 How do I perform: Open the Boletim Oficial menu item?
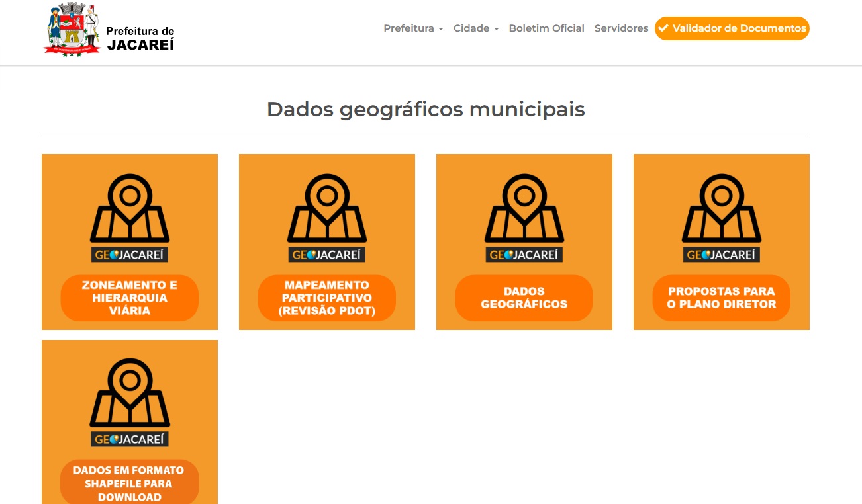tap(546, 28)
